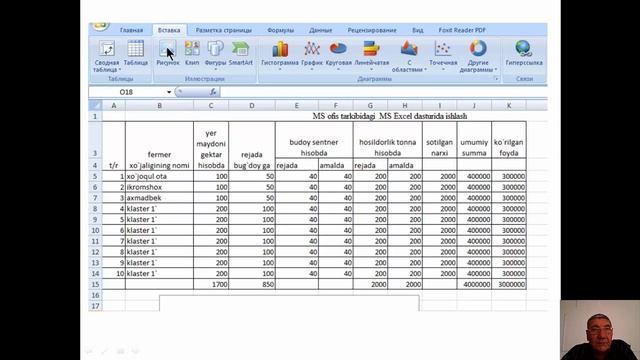Click total cell 850

(x=252, y=284)
